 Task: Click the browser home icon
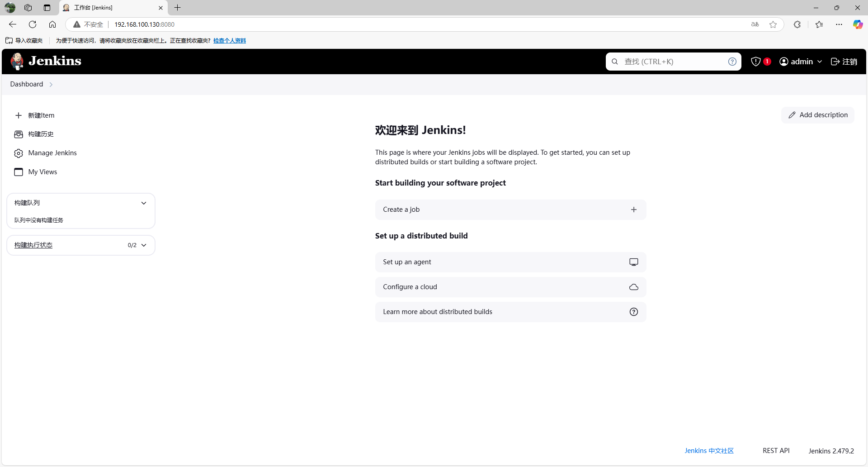pyautogui.click(x=52, y=24)
